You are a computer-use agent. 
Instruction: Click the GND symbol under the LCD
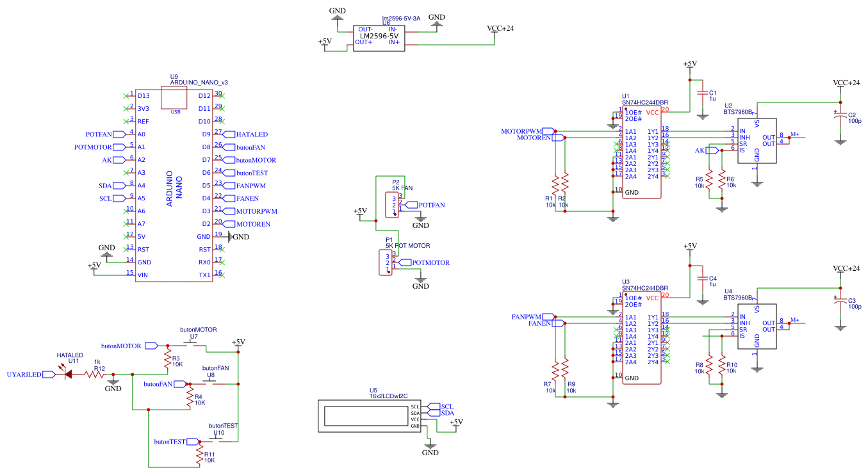click(430, 447)
